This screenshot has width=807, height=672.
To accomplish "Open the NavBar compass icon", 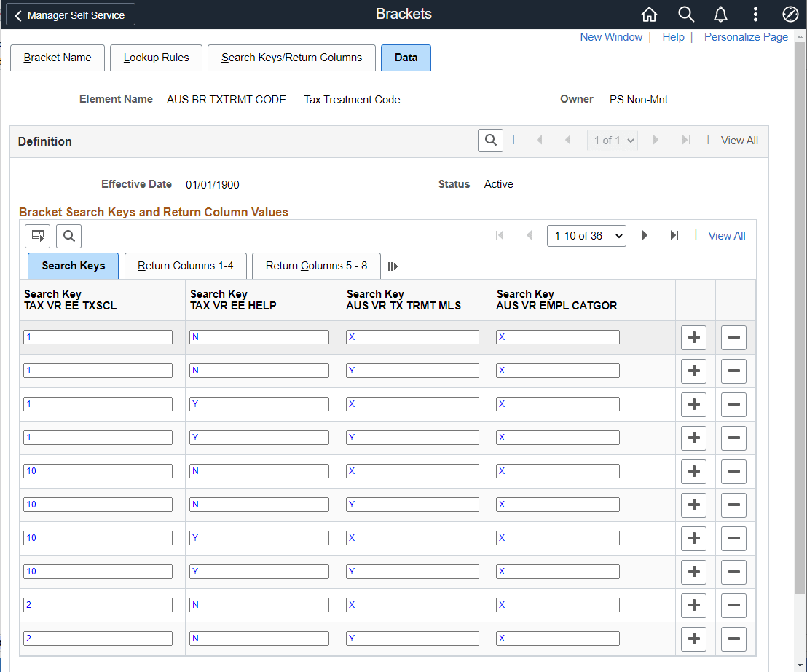I will pyautogui.click(x=790, y=15).
